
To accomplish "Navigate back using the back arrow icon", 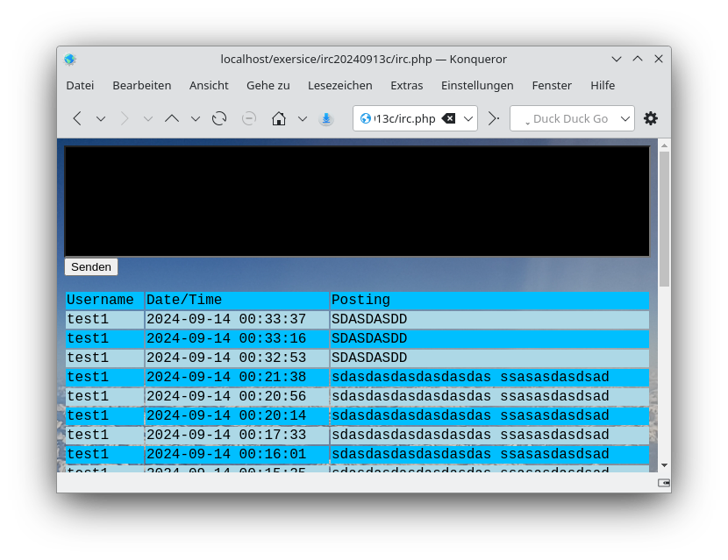I will [76, 118].
